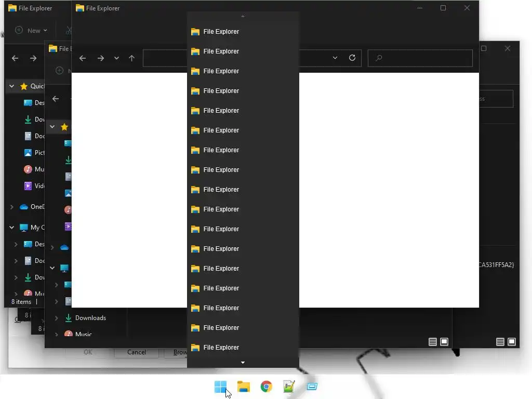Image resolution: width=532 pixels, height=399 pixels.
Task: Open the address bar history dropdown
Action: pyautogui.click(x=335, y=58)
